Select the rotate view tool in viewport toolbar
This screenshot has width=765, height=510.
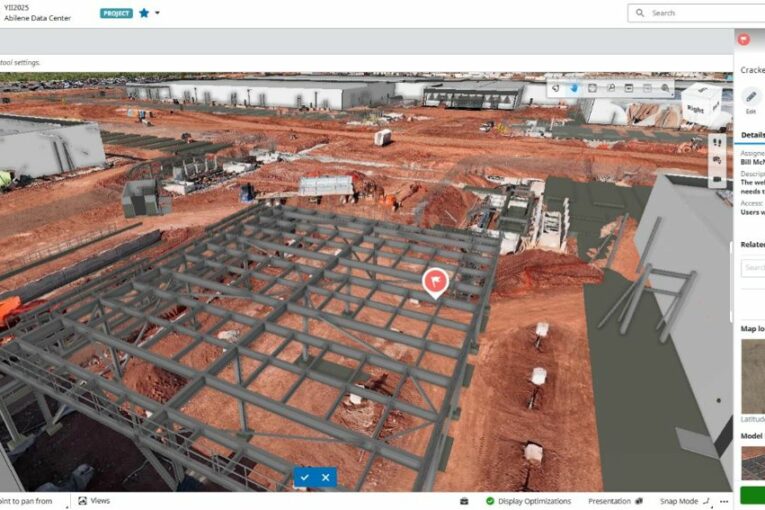556,88
